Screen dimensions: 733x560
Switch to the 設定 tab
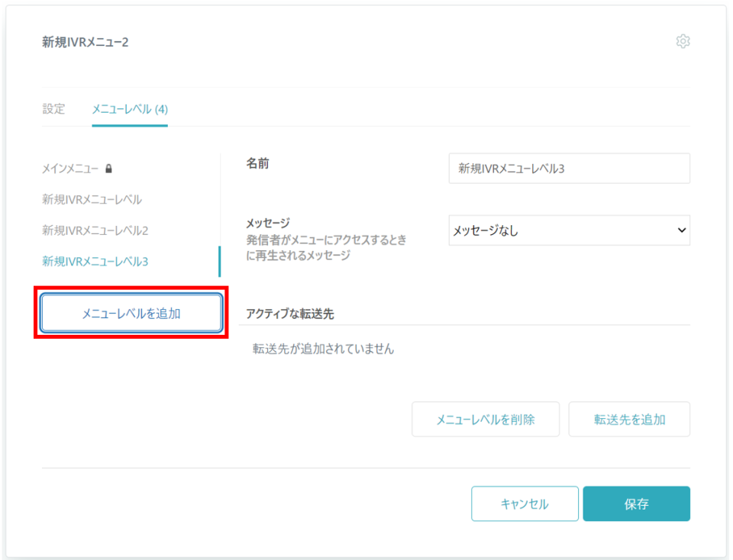[x=53, y=109]
